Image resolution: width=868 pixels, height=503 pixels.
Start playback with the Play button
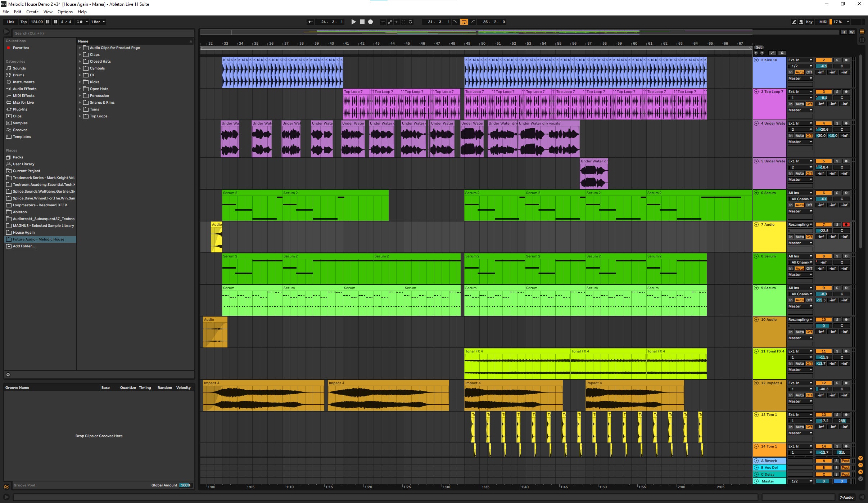pos(353,22)
